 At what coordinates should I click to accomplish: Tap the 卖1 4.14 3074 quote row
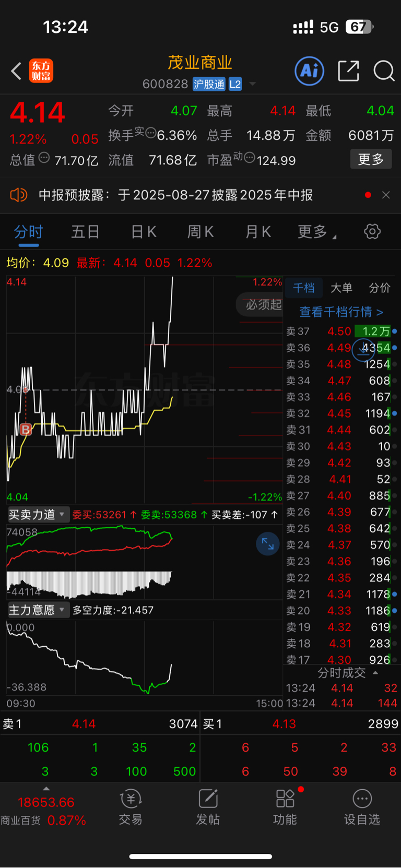[100, 724]
